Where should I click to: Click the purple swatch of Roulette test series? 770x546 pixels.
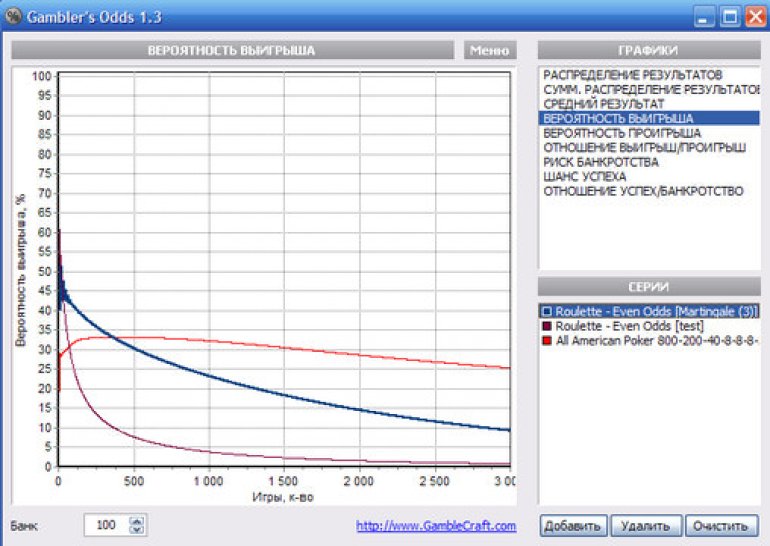(547, 327)
